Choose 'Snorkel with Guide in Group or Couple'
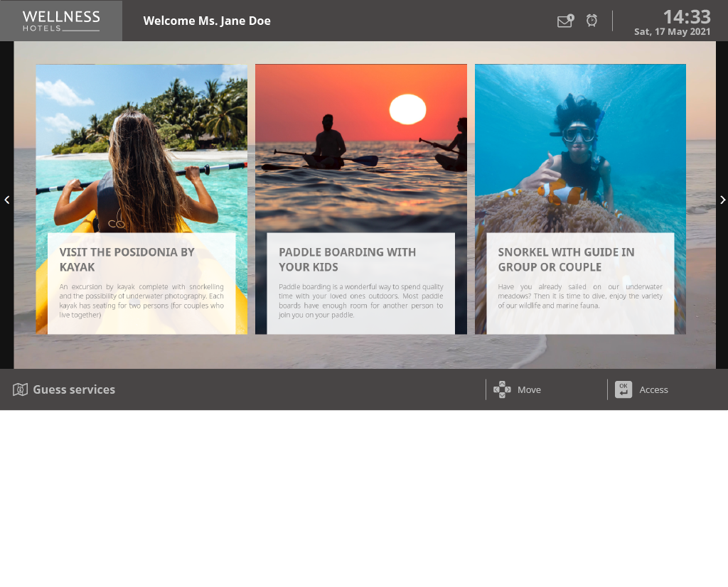The height and width of the screenshot is (587, 728). [x=566, y=259]
